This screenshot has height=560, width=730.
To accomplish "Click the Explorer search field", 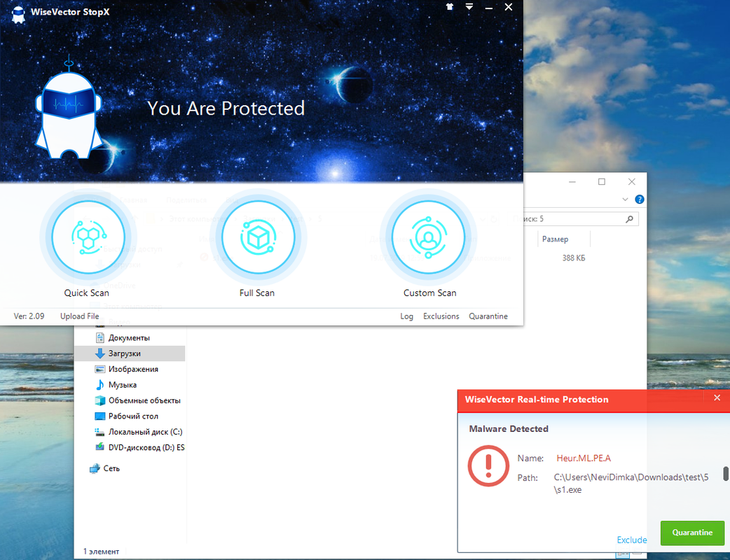I will (x=571, y=218).
